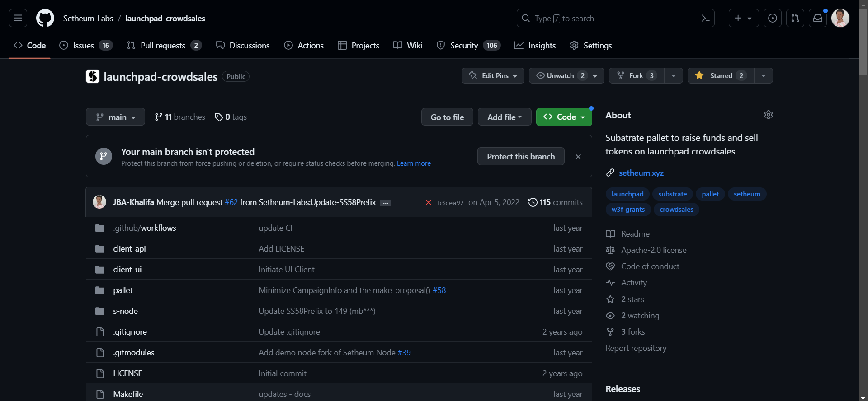Open the setheum.xyz website link
Image resolution: width=868 pixels, height=401 pixels.
pos(641,173)
